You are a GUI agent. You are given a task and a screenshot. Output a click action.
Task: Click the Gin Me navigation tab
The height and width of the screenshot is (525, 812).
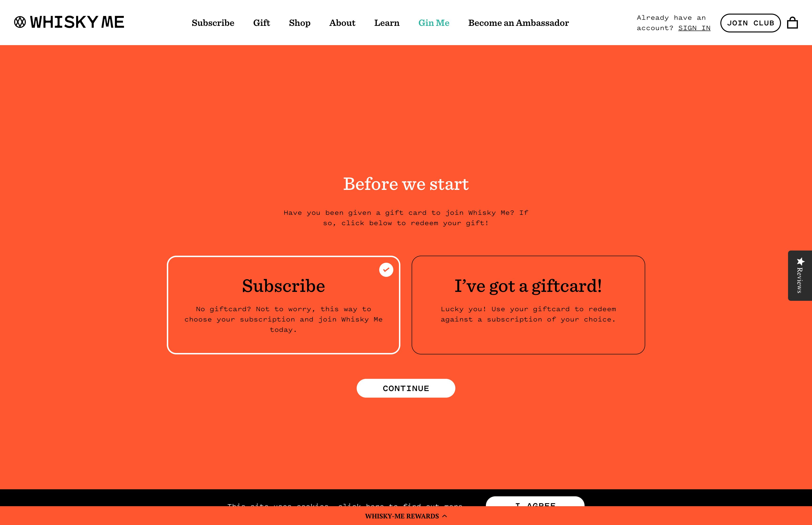[433, 23]
